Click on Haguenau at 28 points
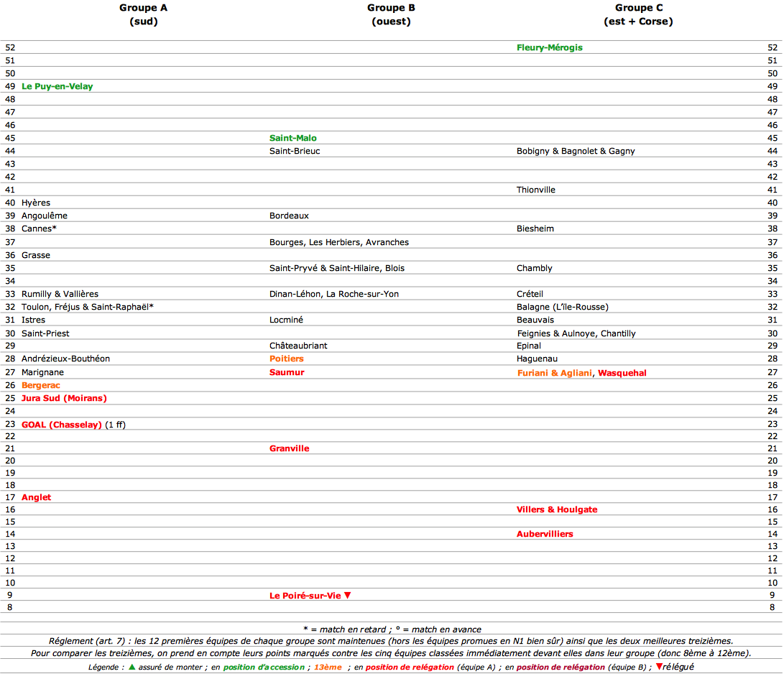The height and width of the screenshot is (684, 784). point(537,359)
